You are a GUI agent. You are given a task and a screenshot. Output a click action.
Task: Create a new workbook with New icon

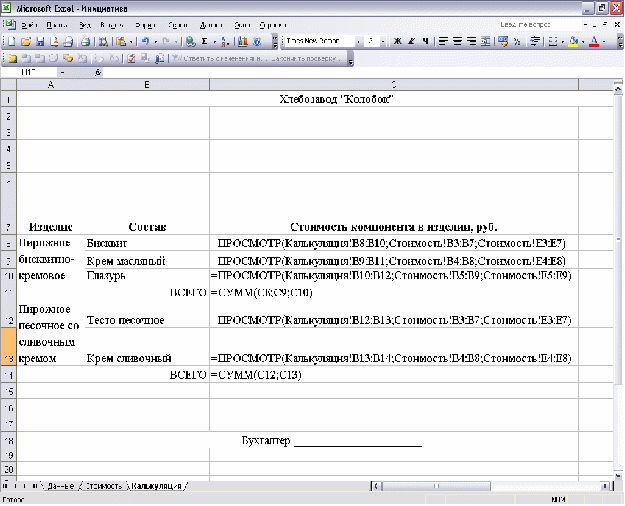point(12,41)
